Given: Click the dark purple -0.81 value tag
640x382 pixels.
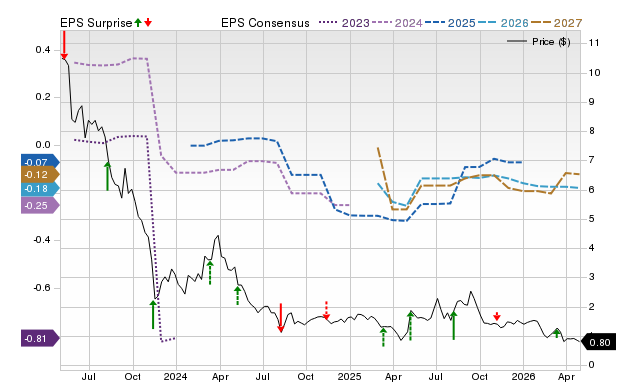Looking at the screenshot, I should point(40,338).
